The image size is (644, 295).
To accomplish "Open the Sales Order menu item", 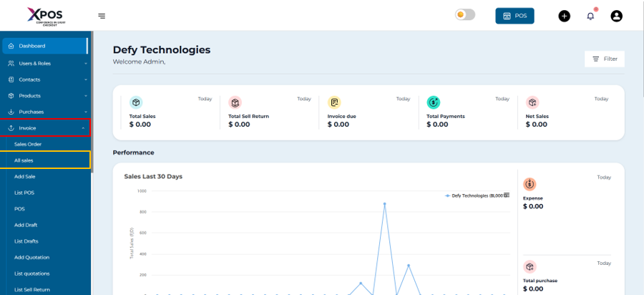I will tap(28, 144).
